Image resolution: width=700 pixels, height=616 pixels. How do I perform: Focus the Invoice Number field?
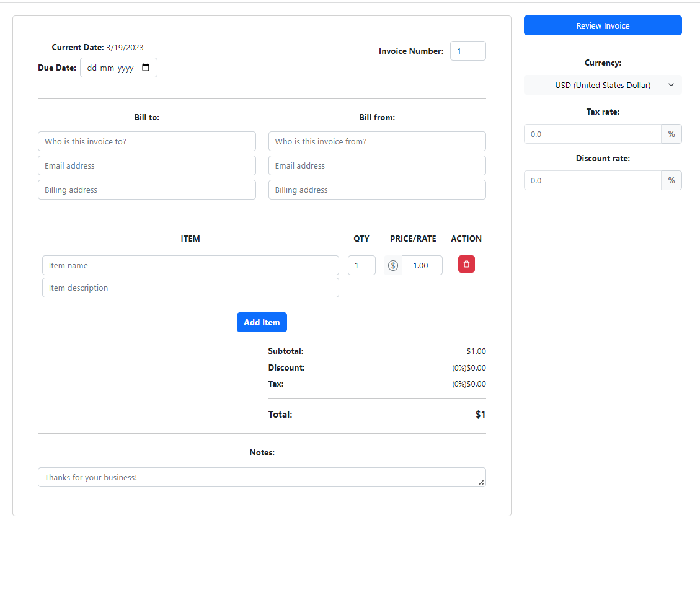(x=467, y=51)
